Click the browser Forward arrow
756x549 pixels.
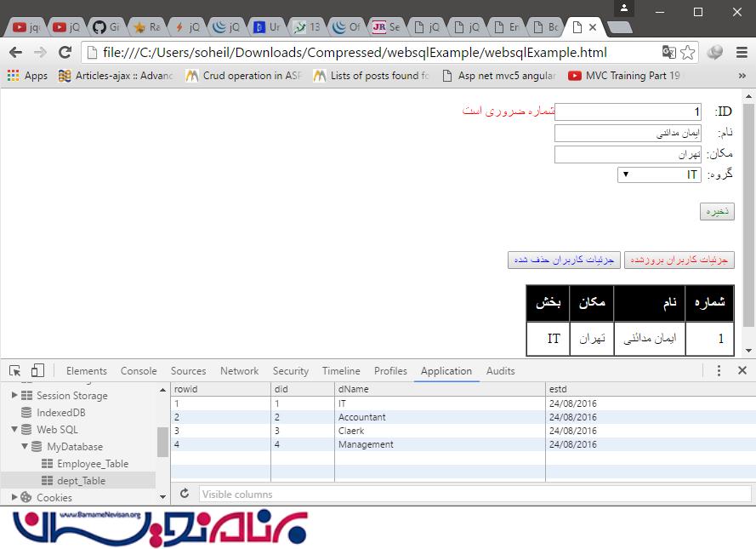[x=41, y=52]
